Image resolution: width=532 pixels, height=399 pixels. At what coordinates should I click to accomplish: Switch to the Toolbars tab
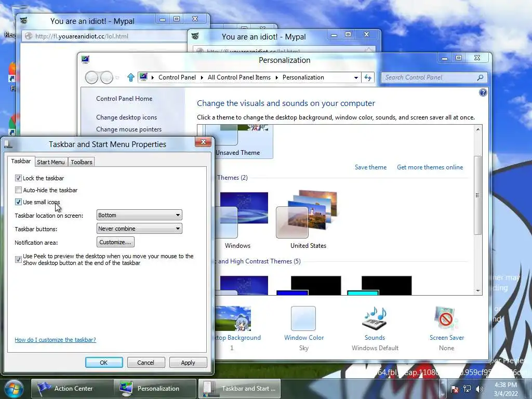82,162
